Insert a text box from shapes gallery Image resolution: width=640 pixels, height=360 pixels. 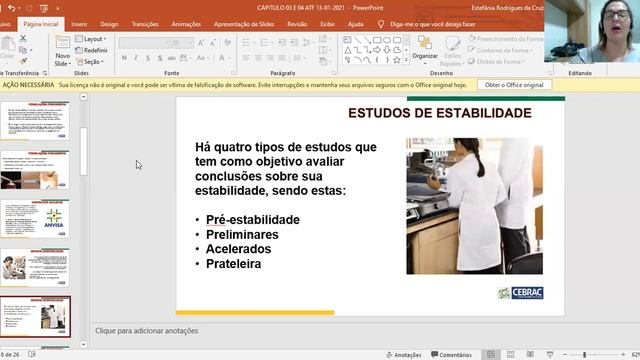coord(347,40)
